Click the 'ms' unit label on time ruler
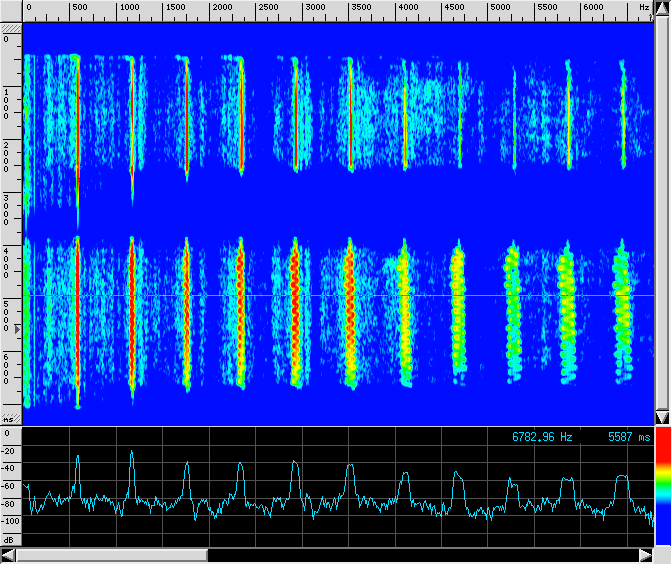The width and height of the screenshot is (671, 564). (8, 418)
